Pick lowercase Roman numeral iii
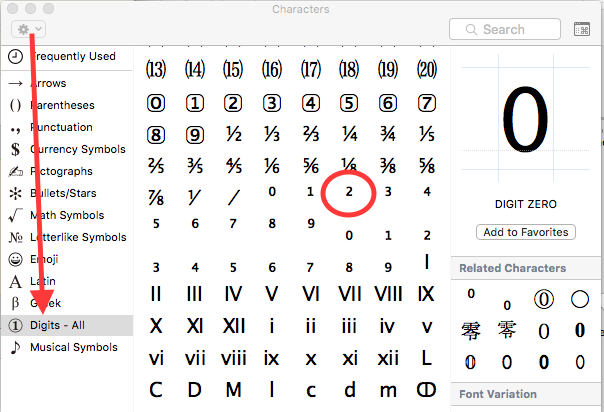Image resolution: width=604 pixels, height=412 pixels. coord(349,326)
